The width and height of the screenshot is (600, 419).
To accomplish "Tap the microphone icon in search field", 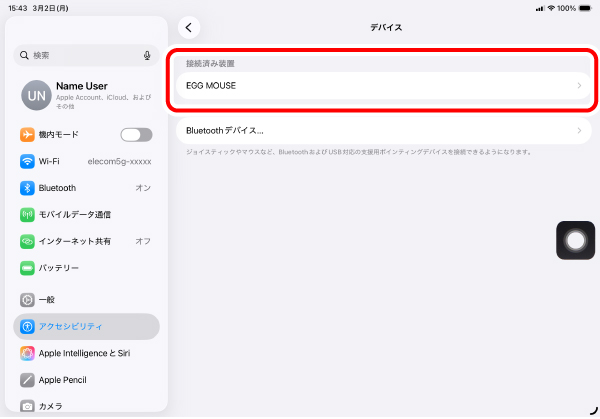I will (x=147, y=55).
